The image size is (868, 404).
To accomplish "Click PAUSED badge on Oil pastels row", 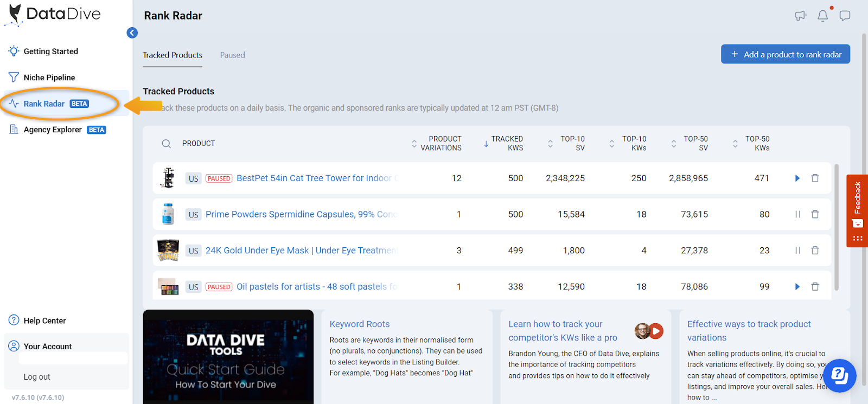I will click(x=219, y=287).
